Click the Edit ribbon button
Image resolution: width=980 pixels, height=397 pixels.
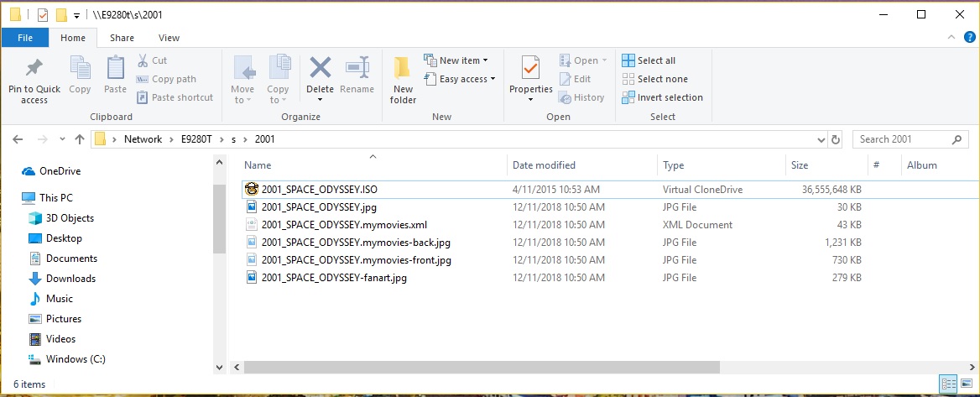coord(575,79)
